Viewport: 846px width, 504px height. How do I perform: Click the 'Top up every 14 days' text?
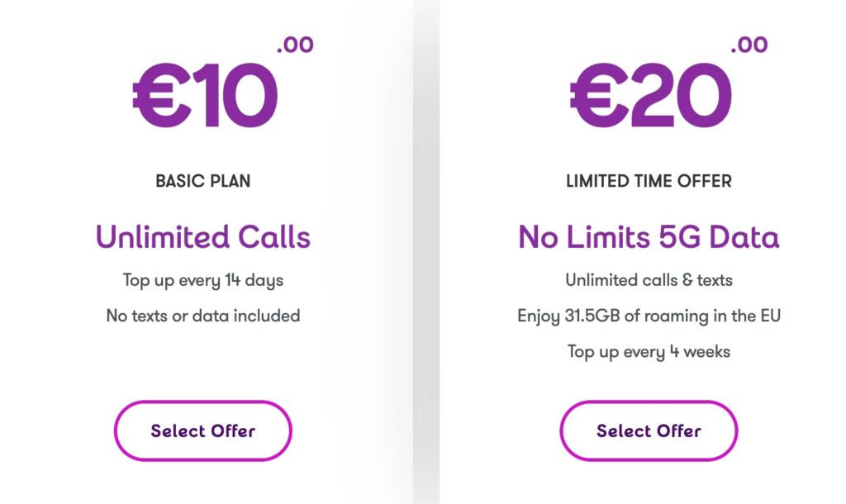202,280
